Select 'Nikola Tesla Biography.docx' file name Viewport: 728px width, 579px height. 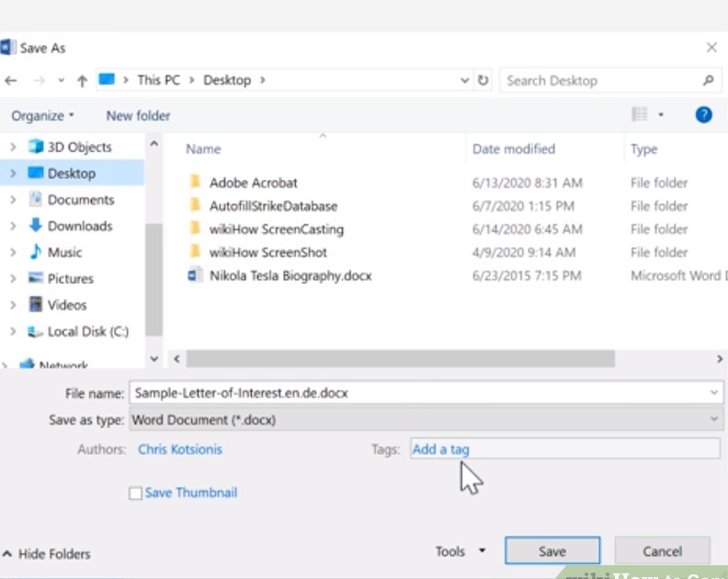pyautogui.click(x=290, y=276)
